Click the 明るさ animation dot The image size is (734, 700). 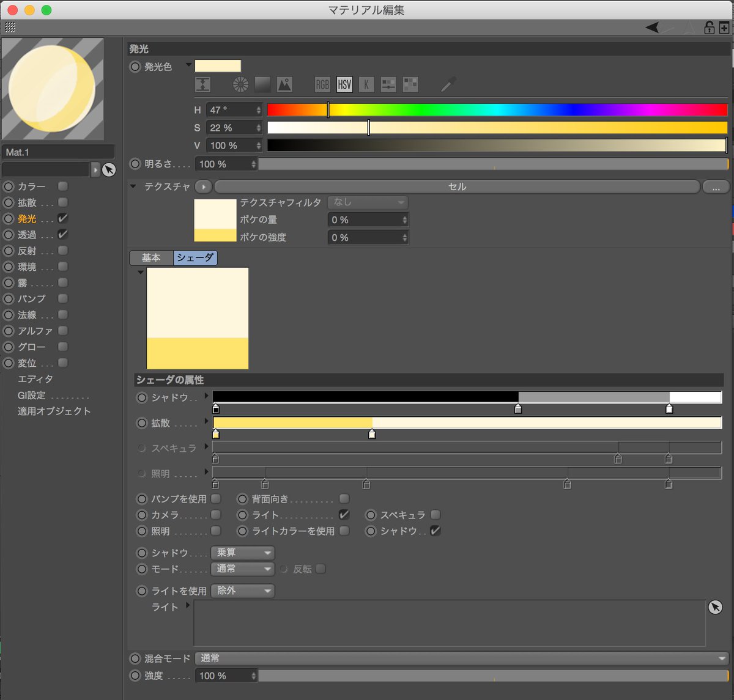point(135,164)
